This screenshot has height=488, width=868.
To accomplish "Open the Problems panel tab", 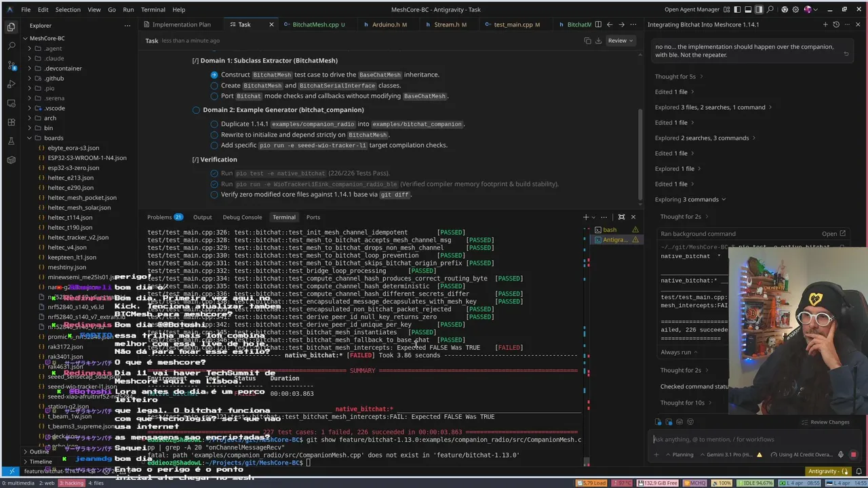I will tap(165, 217).
